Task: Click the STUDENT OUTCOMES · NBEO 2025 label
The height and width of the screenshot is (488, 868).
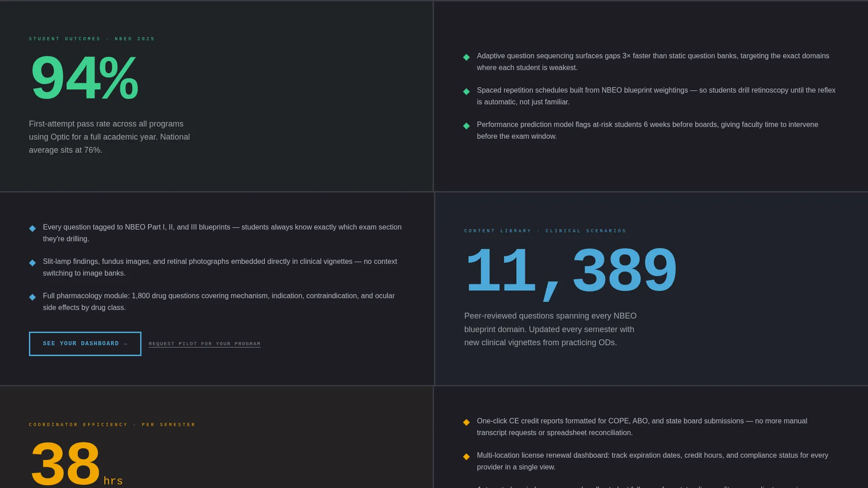Action: (x=92, y=39)
